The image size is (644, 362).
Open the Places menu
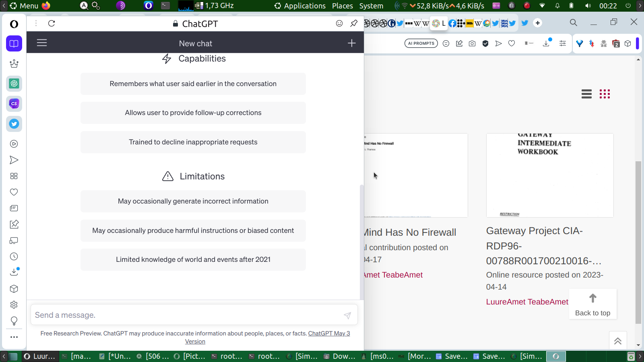343,6
